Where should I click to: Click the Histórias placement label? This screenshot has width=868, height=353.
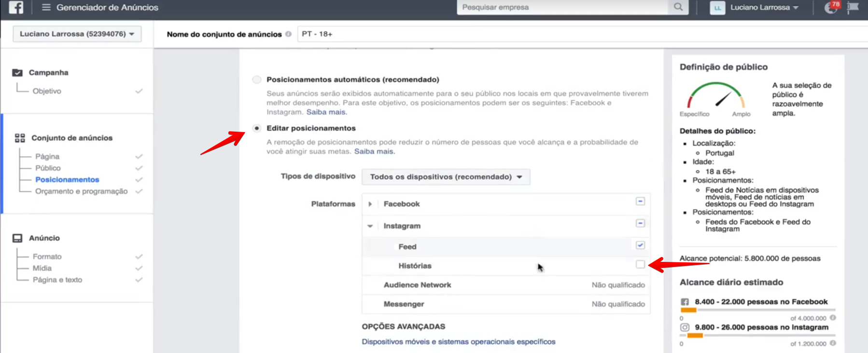pyautogui.click(x=415, y=266)
